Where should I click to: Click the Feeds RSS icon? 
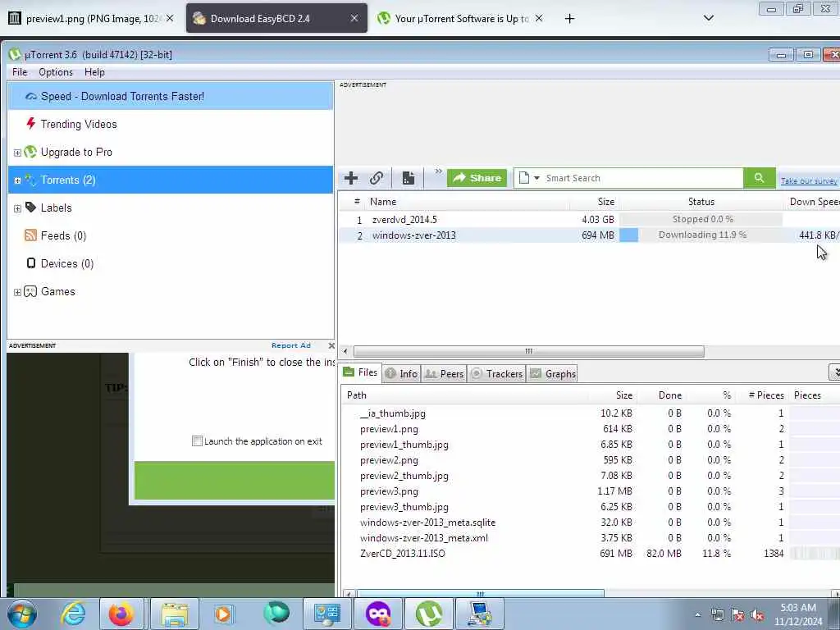coord(30,235)
